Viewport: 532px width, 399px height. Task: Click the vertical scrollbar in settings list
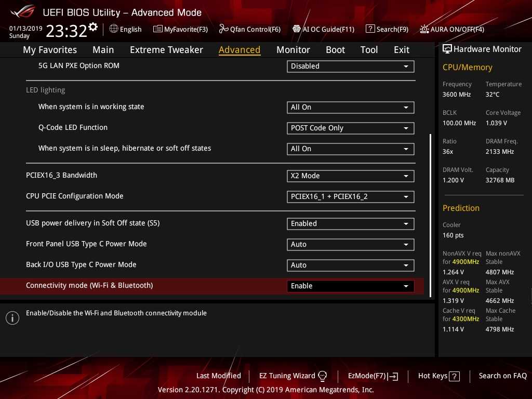[x=430, y=208]
